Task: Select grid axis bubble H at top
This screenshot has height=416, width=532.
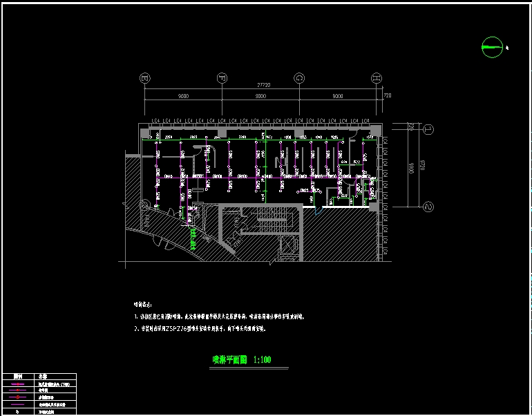Action: [x=377, y=77]
